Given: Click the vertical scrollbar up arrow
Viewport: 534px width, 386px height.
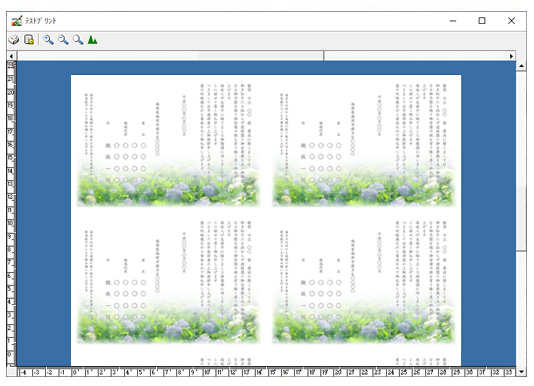Looking at the screenshot, I should click(x=521, y=66).
